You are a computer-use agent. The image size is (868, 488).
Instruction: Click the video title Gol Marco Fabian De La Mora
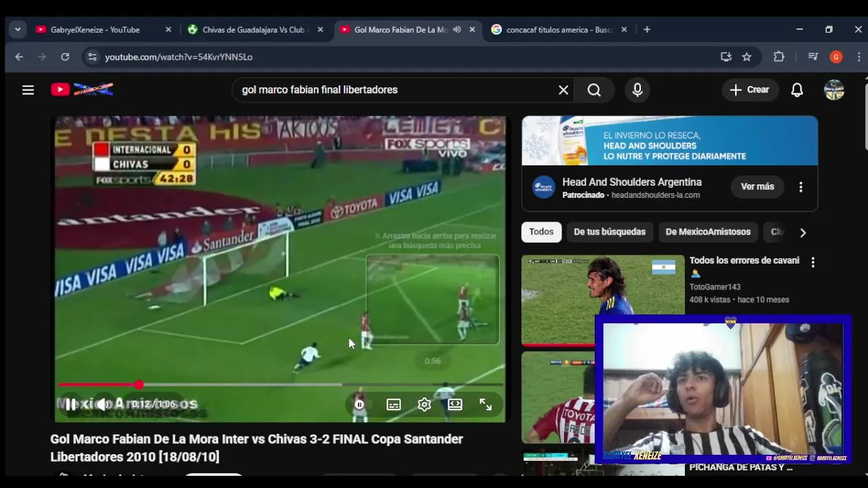[x=256, y=448]
